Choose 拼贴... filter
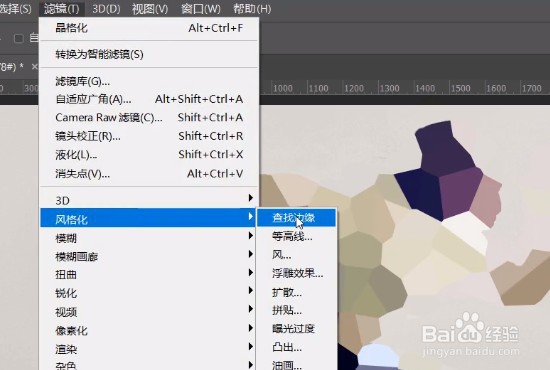This screenshot has height=370, width=550. click(297, 310)
